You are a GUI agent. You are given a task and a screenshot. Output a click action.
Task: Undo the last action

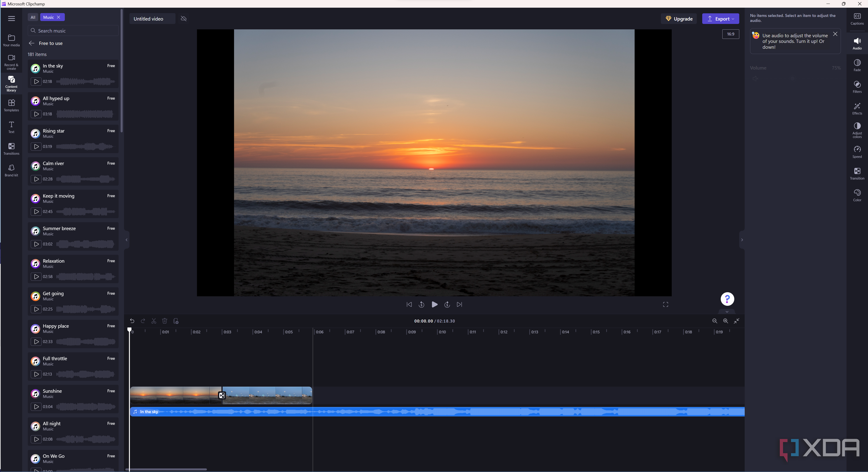(132, 321)
